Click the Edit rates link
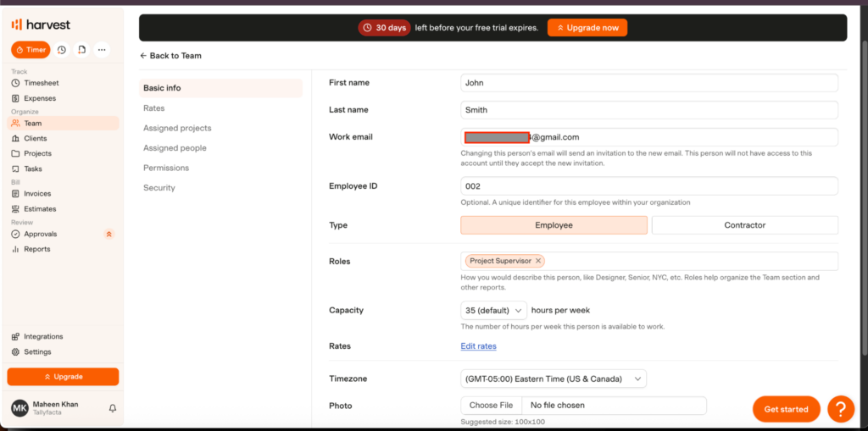 coord(478,346)
